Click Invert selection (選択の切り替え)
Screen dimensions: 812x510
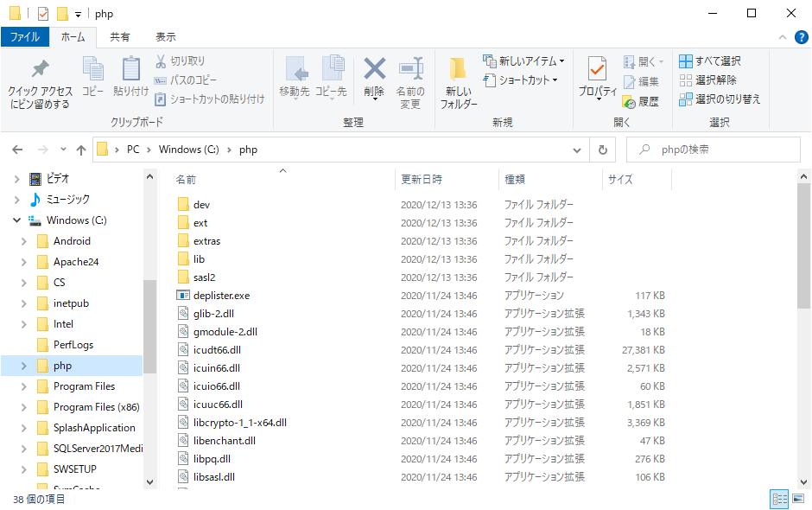720,99
